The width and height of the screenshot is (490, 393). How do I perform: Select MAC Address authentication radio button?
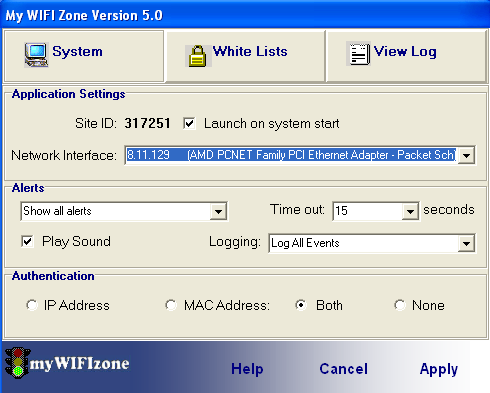point(171,305)
